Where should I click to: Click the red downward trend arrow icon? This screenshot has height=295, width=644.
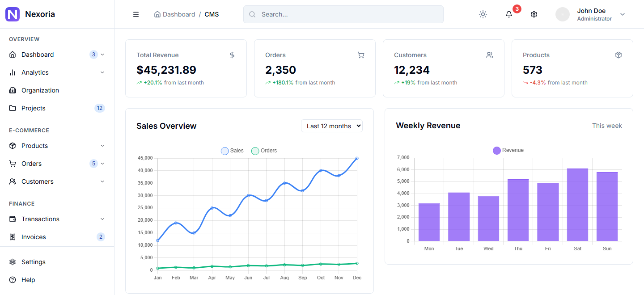[x=525, y=83]
